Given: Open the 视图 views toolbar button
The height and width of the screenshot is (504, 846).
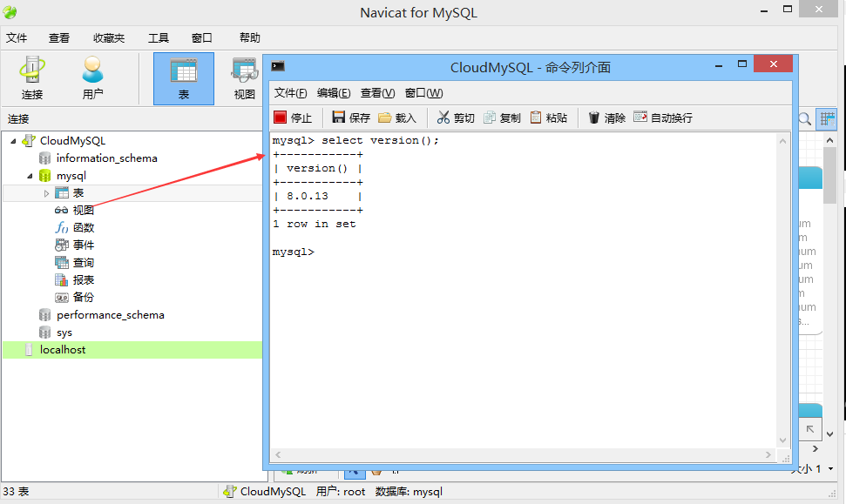Looking at the screenshot, I should point(245,78).
